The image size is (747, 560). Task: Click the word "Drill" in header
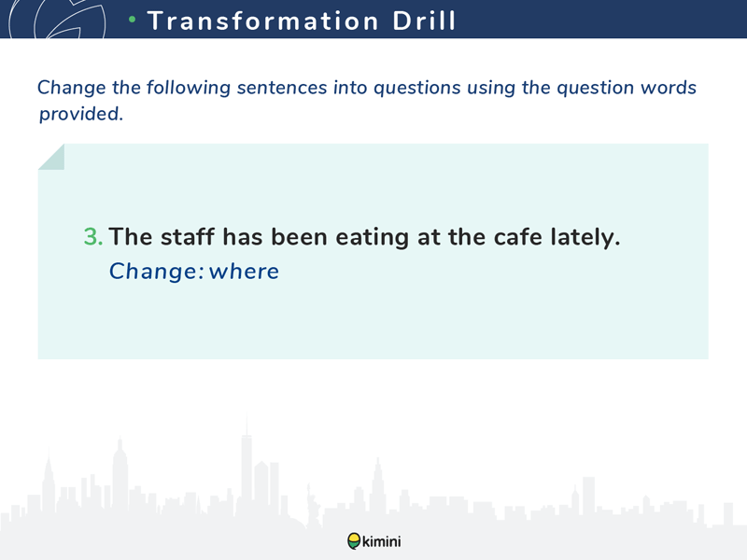click(424, 21)
